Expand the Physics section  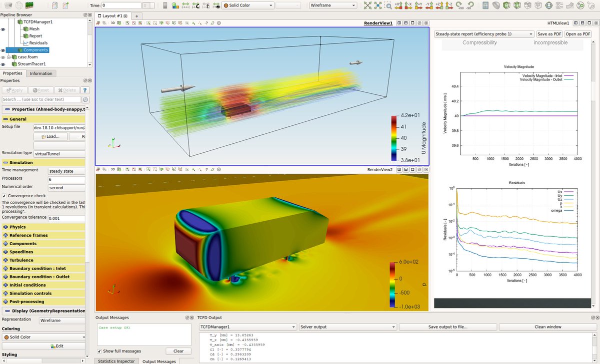(5, 227)
